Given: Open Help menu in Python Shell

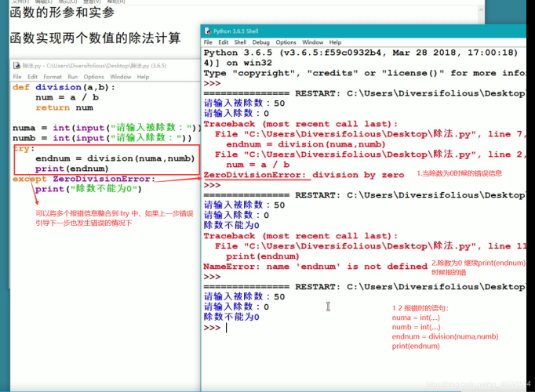Looking at the screenshot, I should [335, 42].
